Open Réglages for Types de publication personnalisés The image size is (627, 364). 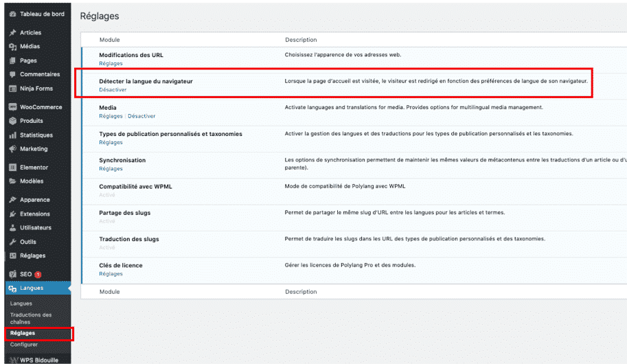pos(111,142)
